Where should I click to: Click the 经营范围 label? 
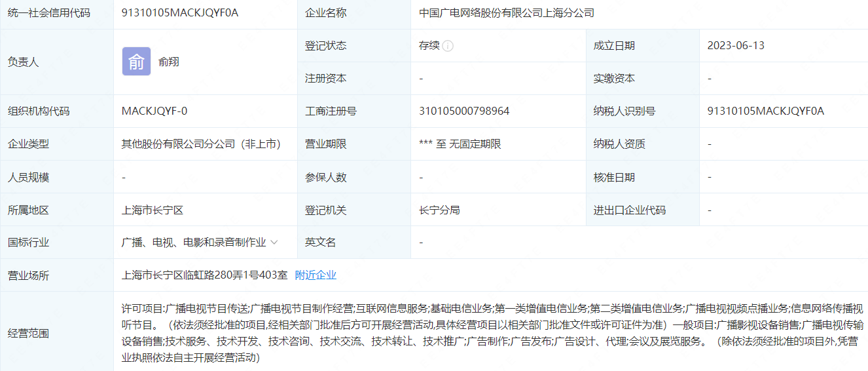click(28, 334)
